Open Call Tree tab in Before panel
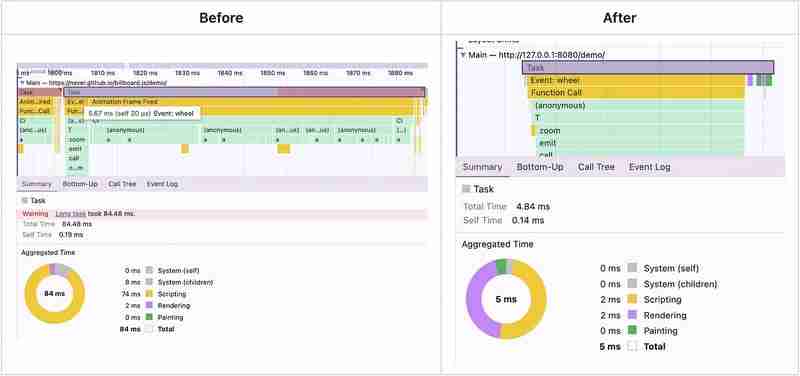The width and height of the screenshot is (800, 376). click(122, 184)
